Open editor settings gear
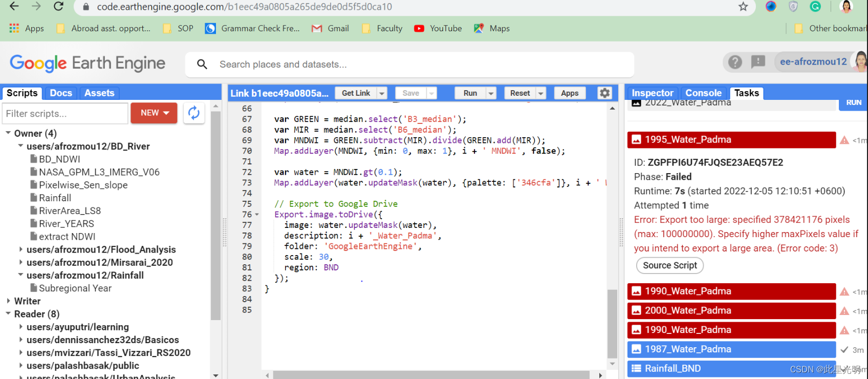The image size is (868, 379). click(x=605, y=93)
